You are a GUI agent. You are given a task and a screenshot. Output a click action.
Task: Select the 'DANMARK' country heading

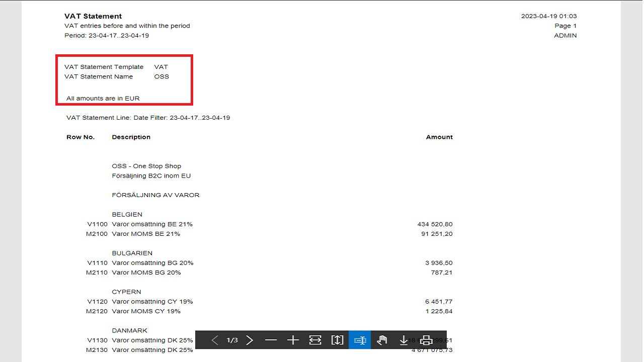(130, 330)
